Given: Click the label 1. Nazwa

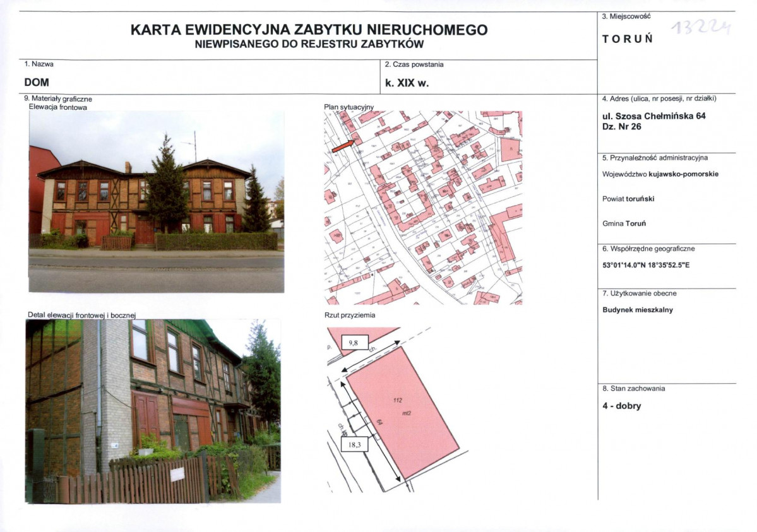Looking at the screenshot, I should (39, 64).
